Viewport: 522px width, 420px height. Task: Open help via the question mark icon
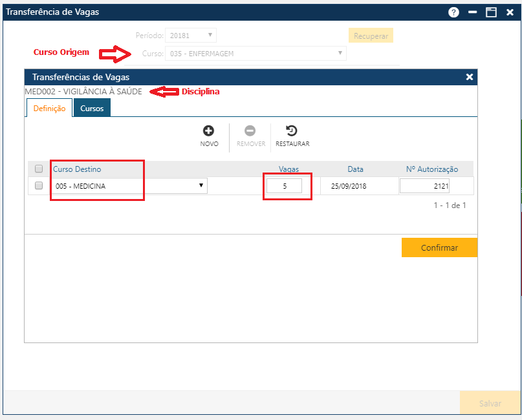454,12
